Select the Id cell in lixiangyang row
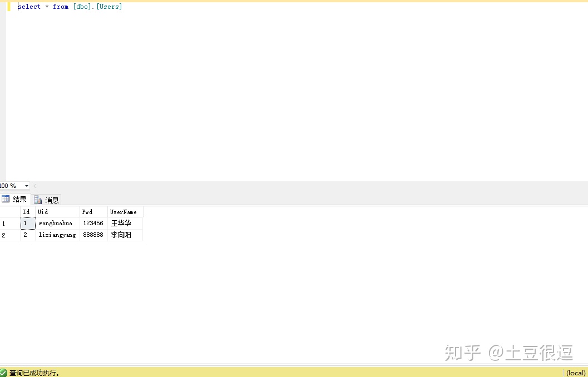 click(x=28, y=235)
